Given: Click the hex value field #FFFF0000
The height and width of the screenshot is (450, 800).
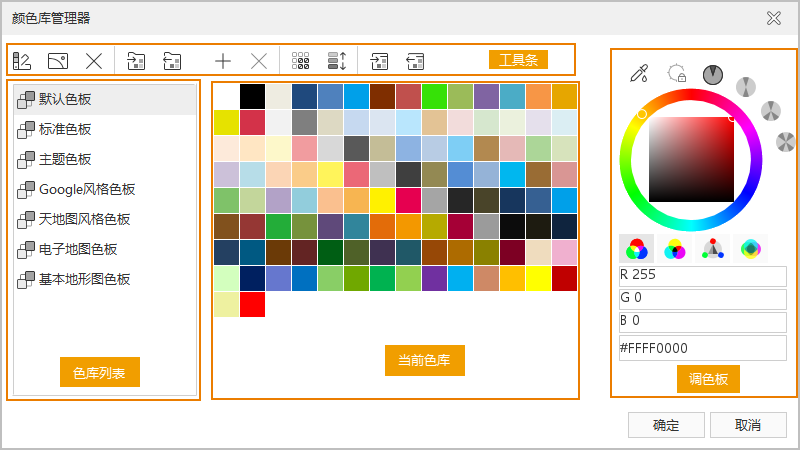Looking at the screenshot, I should 702,348.
